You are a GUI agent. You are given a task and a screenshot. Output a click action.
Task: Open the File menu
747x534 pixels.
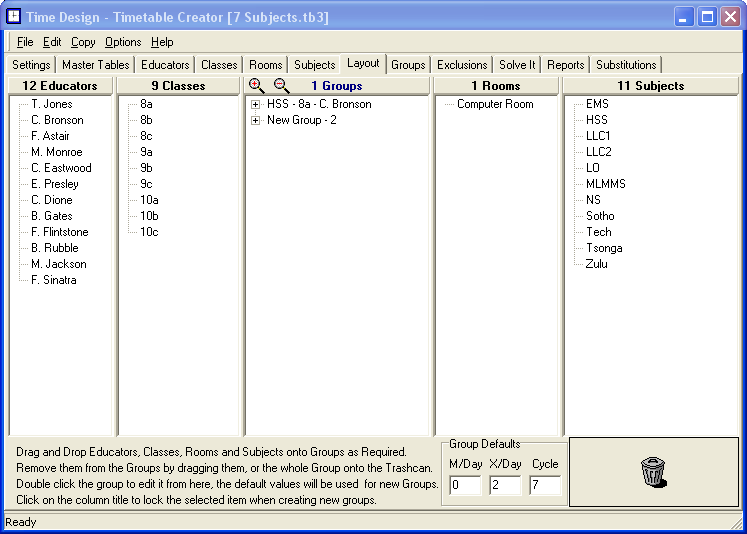tap(25, 42)
